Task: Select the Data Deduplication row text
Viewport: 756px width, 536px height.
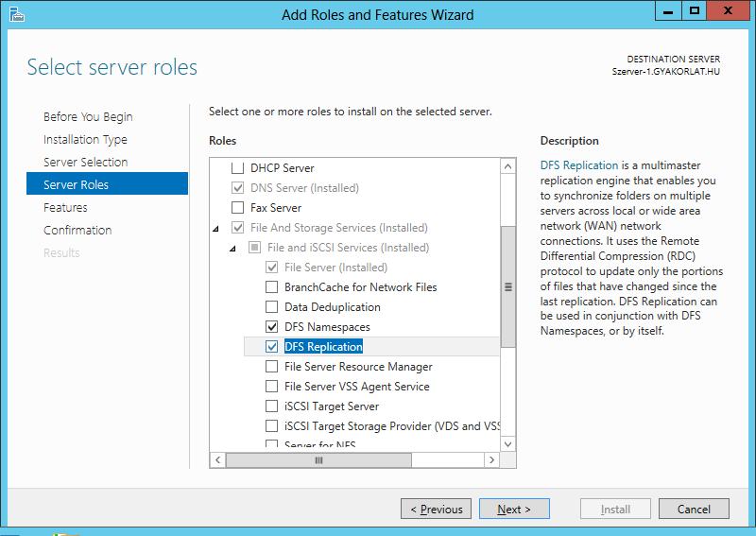Action: click(333, 307)
